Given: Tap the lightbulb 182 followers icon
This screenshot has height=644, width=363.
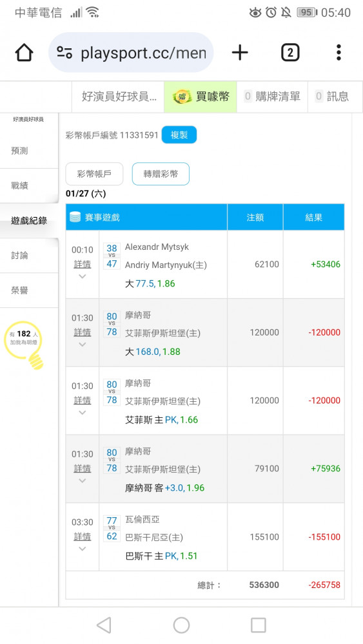Looking at the screenshot, I should tap(25, 344).
